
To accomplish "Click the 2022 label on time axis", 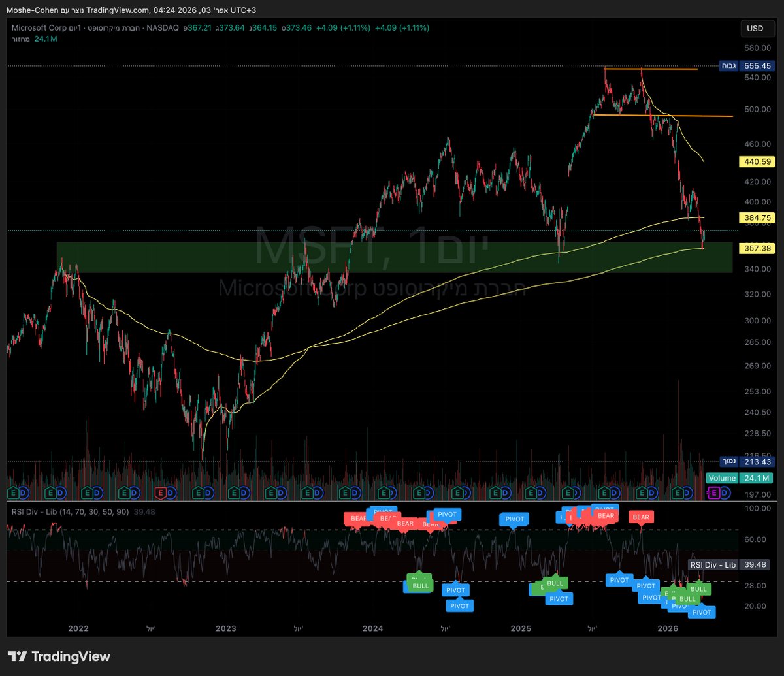I will [x=78, y=628].
